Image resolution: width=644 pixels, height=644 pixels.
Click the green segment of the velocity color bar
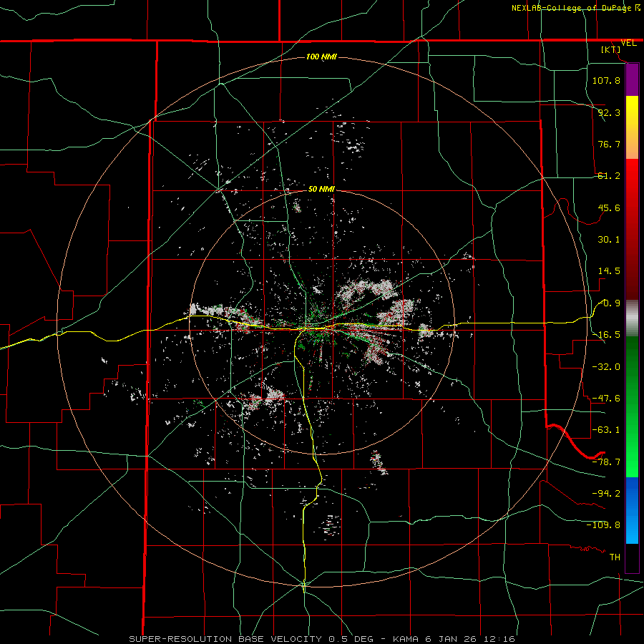click(632, 406)
